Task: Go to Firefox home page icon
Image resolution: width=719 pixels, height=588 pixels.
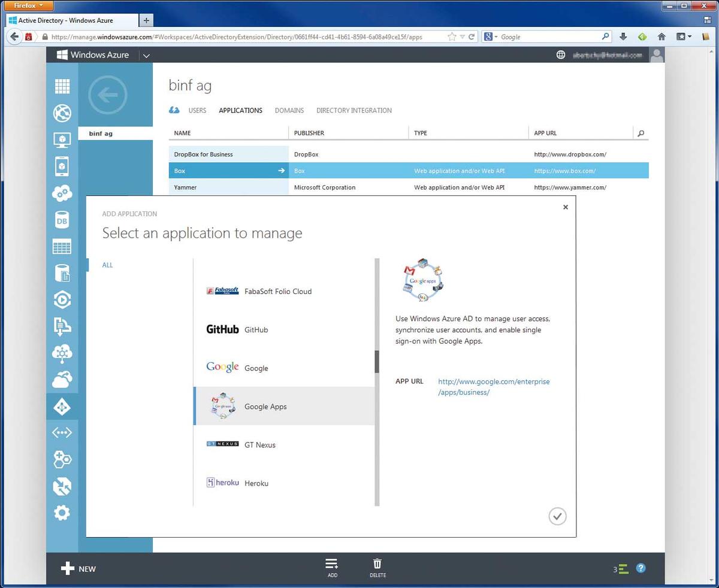Action: tap(661, 37)
